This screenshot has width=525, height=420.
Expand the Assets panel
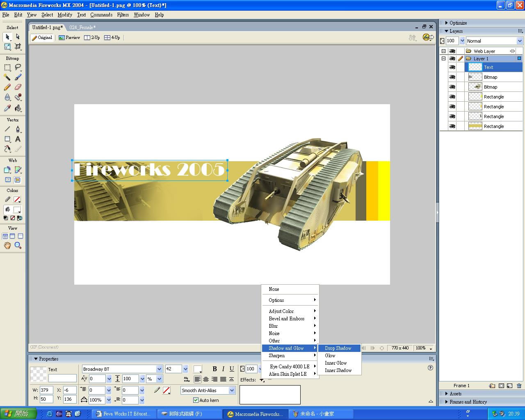tap(446, 394)
